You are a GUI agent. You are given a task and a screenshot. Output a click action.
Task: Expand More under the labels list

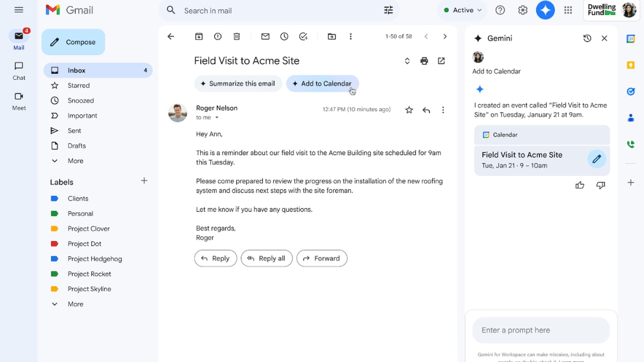75,304
